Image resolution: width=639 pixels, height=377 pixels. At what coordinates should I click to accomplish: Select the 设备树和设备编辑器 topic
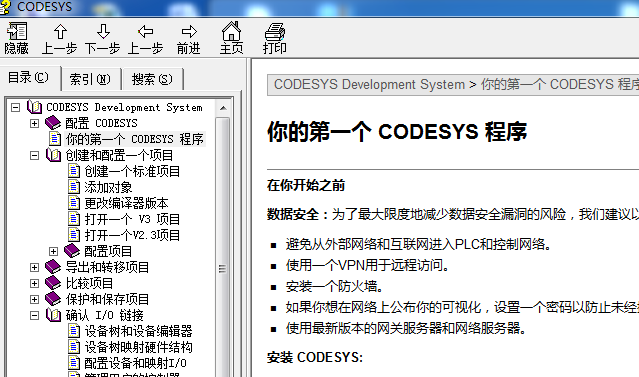pyautogui.click(x=139, y=331)
